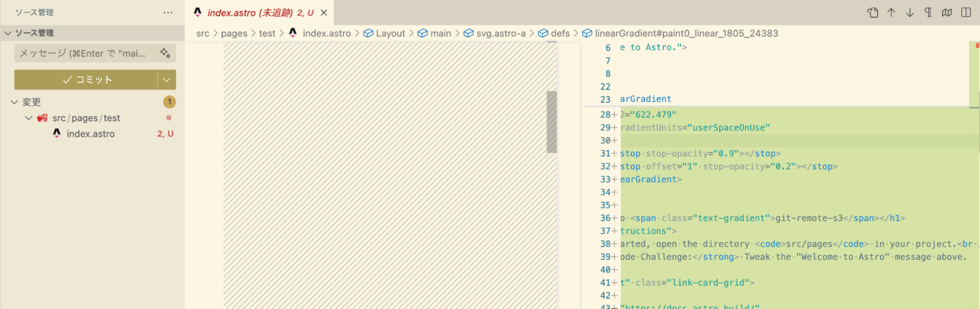Select the index.astro (未追跡) editor tab

click(254, 13)
